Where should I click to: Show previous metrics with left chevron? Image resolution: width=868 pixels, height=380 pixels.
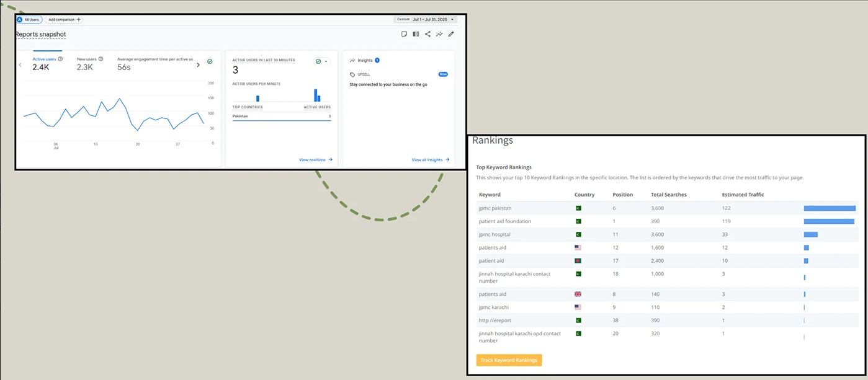[20, 64]
